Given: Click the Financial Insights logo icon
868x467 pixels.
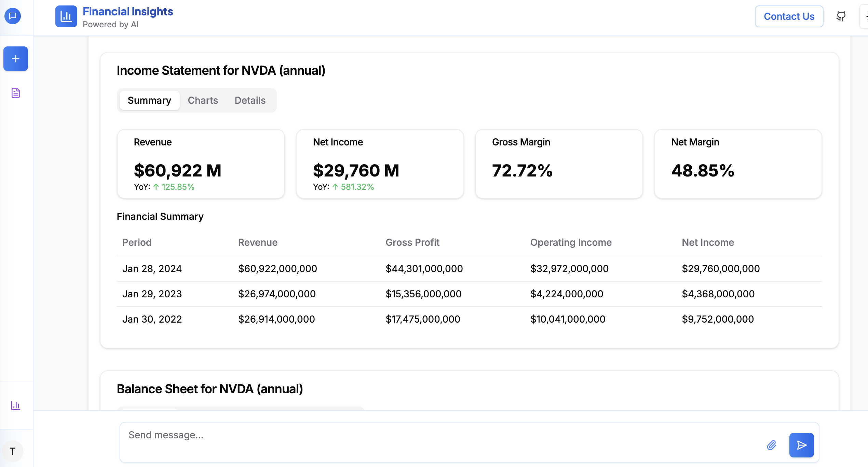Looking at the screenshot, I should pyautogui.click(x=66, y=16).
